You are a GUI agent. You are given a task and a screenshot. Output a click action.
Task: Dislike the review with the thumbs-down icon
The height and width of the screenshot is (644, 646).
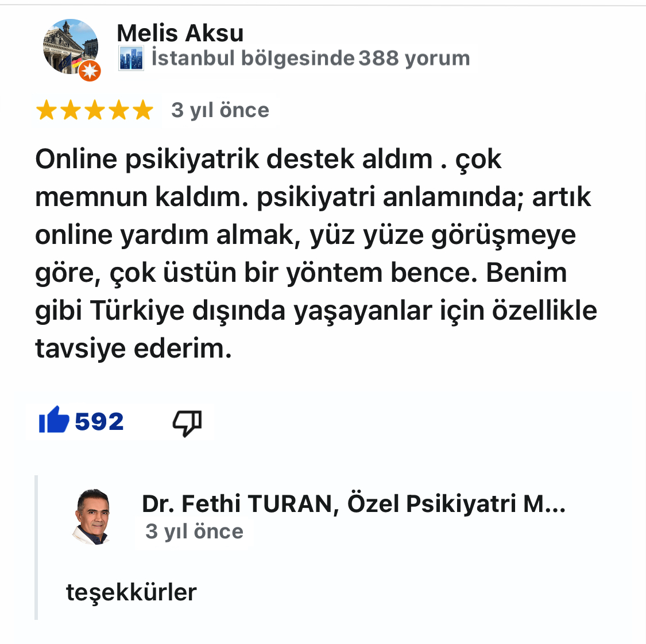pos(187,423)
